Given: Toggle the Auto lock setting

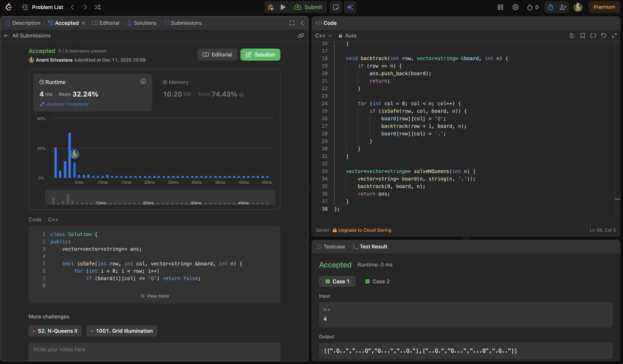Looking at the screenshot, I should click(347, 36).
